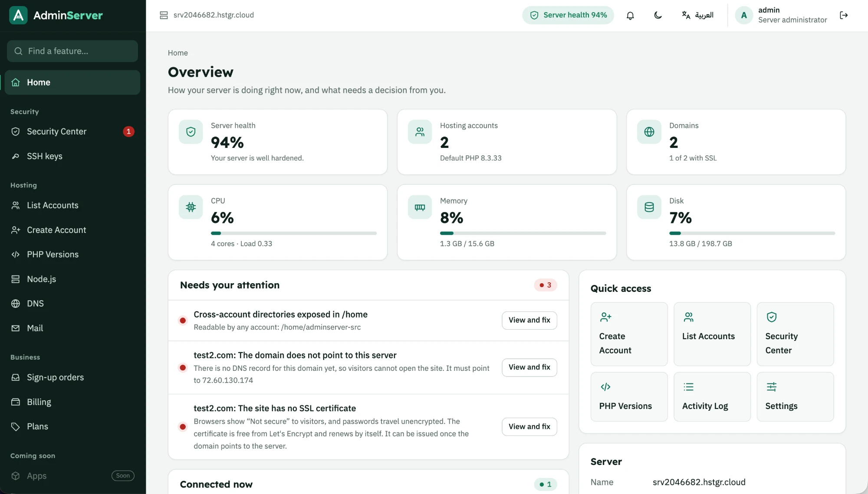The image size is (868, 494).
Task: Open Security Center in sidebar
Action: (x=72, y=131)
